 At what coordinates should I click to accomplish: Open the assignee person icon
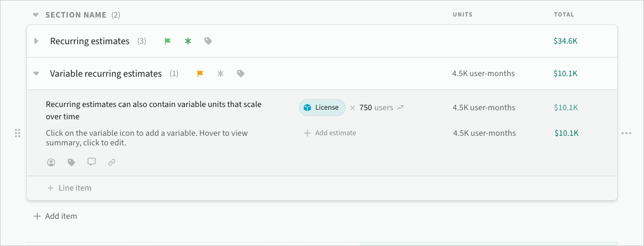click(x=51, y=162)
